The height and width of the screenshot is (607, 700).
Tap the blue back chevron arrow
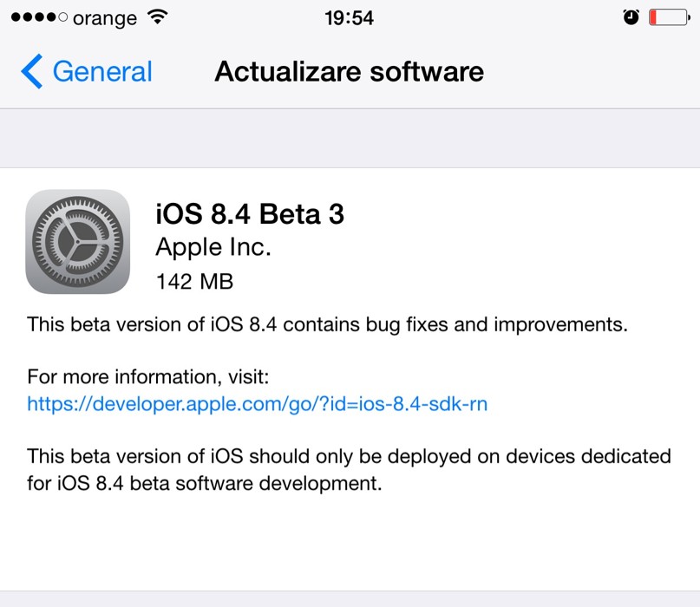31,71
